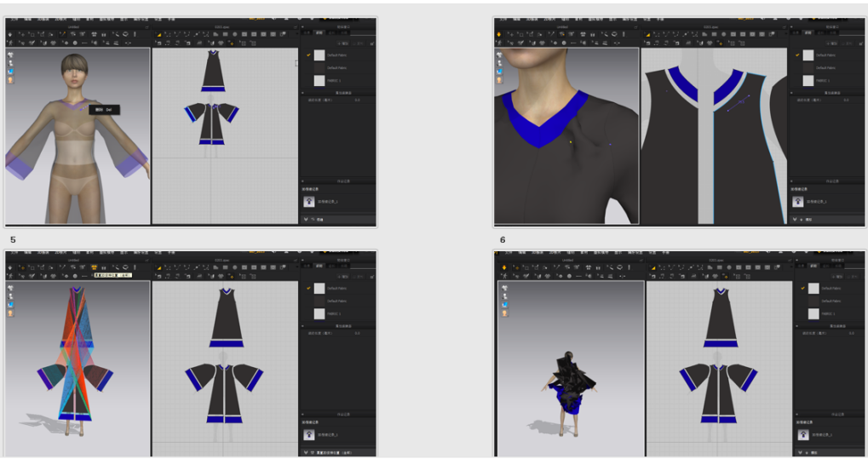
Task: Collapse property editor panel header in top-left window
Action: coord(338,92)
